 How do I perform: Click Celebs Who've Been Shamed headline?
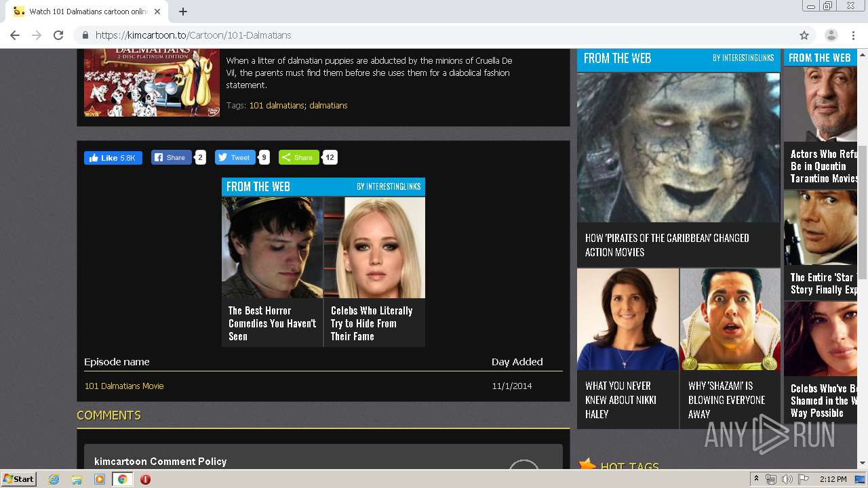[x=824, y=401]
